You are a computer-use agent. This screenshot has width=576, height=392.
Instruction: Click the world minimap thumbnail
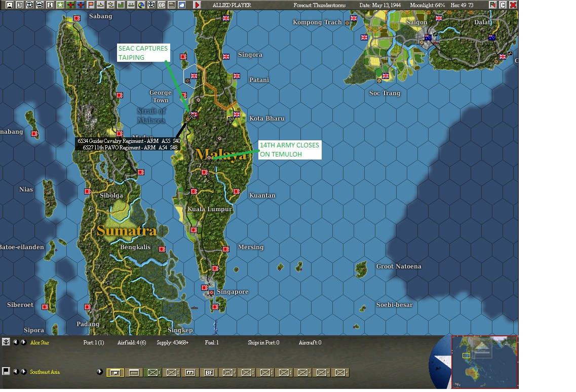[x=484, y=362]
